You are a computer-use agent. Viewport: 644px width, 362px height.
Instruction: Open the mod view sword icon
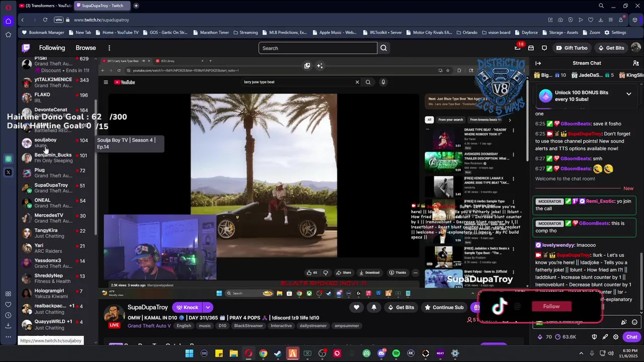605,337
